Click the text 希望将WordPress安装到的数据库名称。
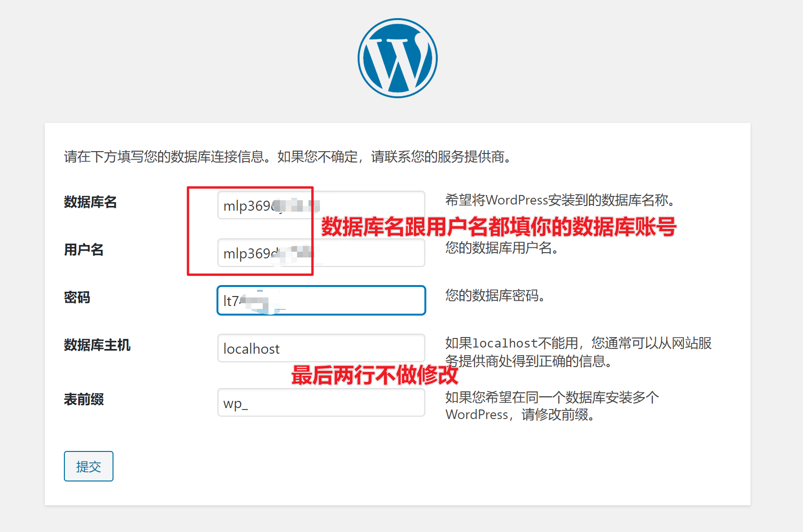The height and width of the screenshot is (532, 803). 560,200
